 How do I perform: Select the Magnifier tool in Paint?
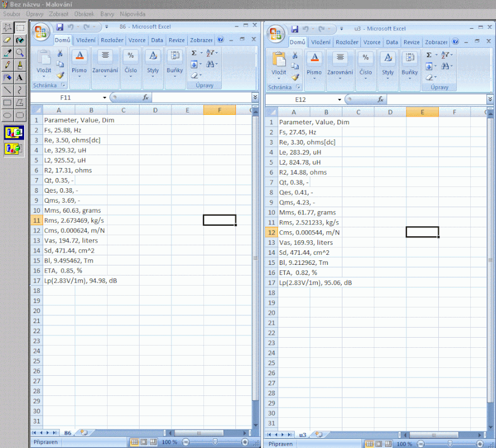20,53
